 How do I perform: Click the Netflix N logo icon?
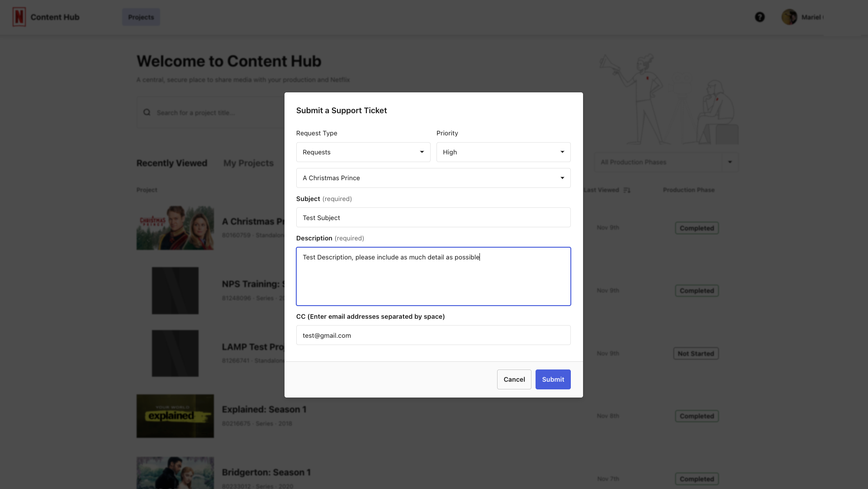19,17
